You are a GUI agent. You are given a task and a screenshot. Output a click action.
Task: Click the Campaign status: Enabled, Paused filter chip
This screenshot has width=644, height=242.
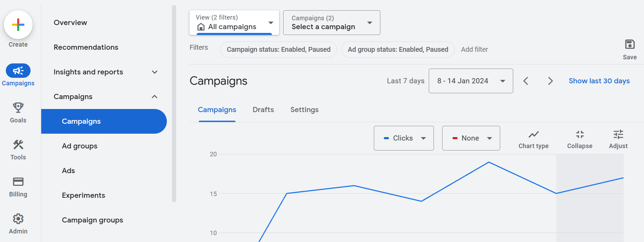coord(279,49)
